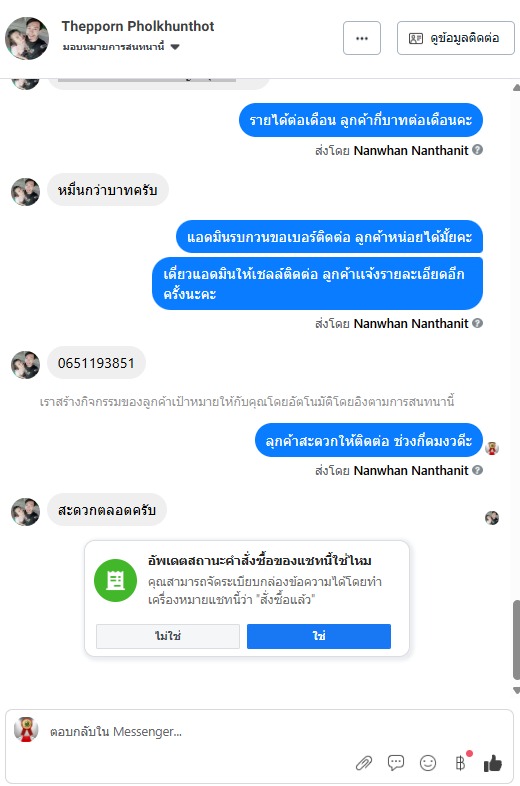This screenshot has width=520, height=786.
Task: Click the ใช่ button on order prompt
Action: [319, 636]
